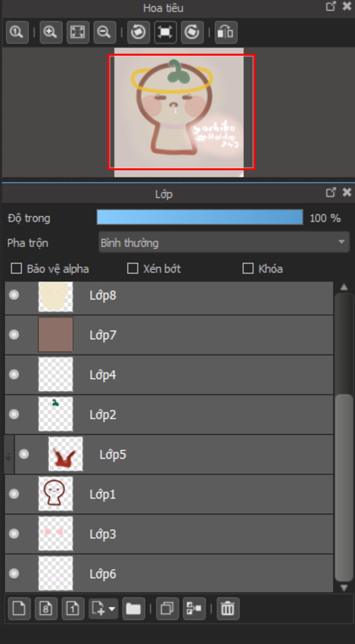Rotate canvas view left
The image size is (355, 644).
[x=138, y=32]
